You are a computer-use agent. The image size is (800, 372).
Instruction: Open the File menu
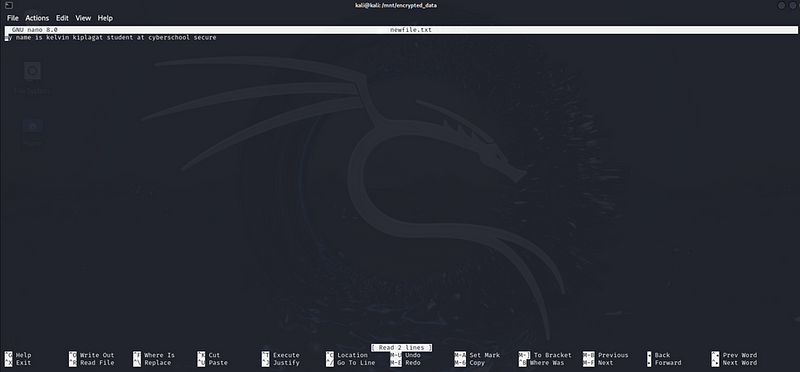point(13,18)
